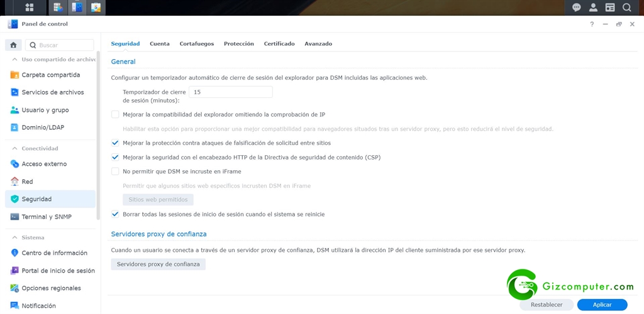Switch to the Protección tab
Viewport: 644px width, 314px height.
238,43
